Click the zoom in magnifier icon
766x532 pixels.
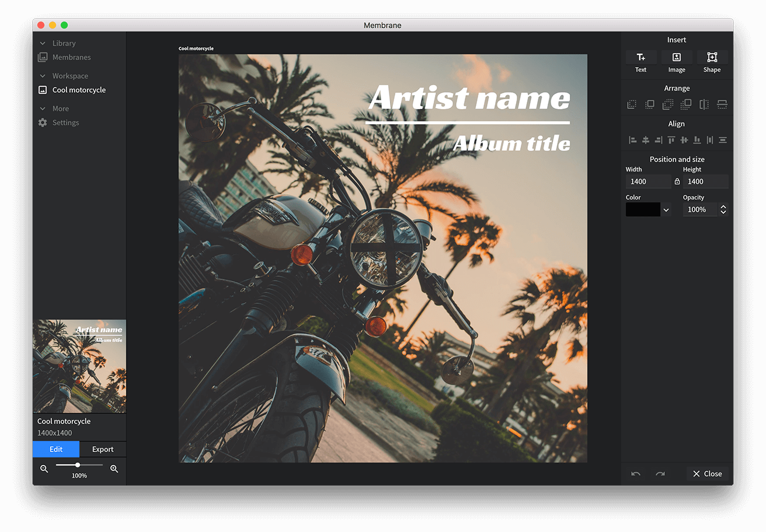(x=114, y=468)
